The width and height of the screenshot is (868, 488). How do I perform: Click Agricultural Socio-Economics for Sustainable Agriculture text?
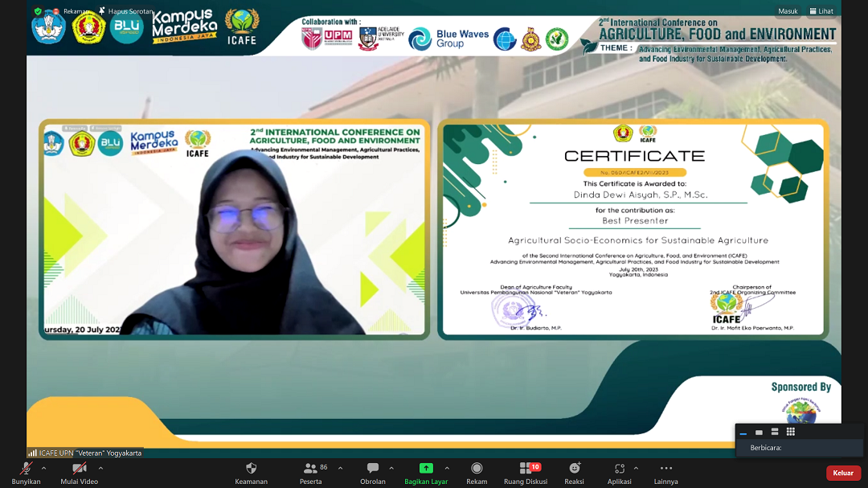[637, 240]
